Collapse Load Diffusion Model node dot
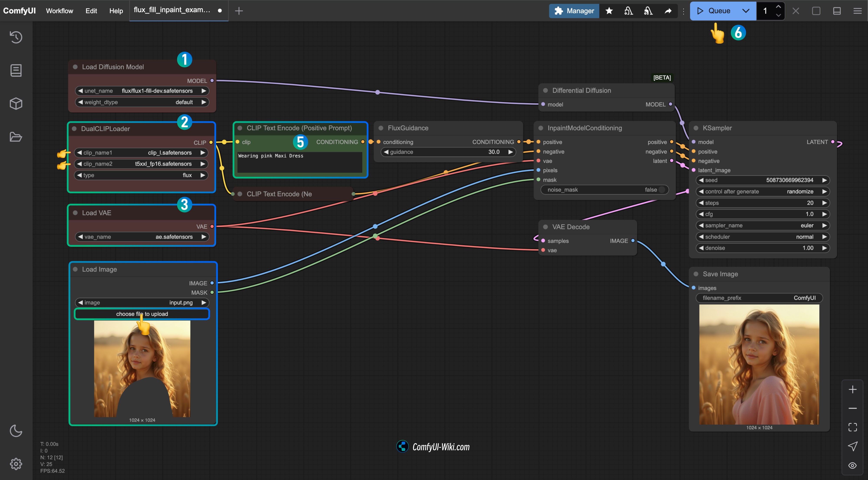Screen dimensions: 868x480 coord(76,67)
